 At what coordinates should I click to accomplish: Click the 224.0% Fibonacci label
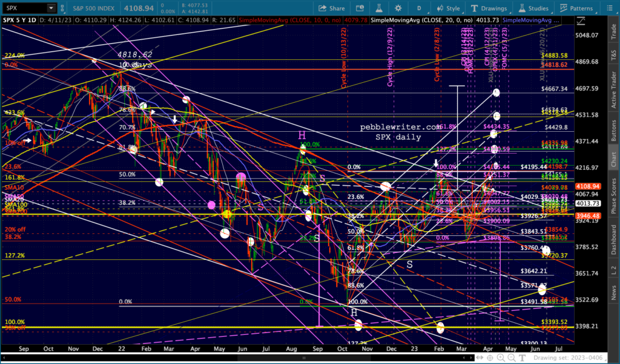coord(15,56)
